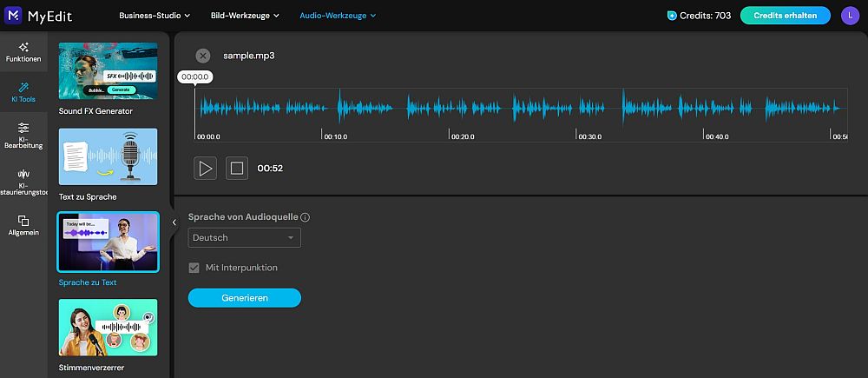
Task: Open the Audio-Werkzeuge menu
Action: 338,16
